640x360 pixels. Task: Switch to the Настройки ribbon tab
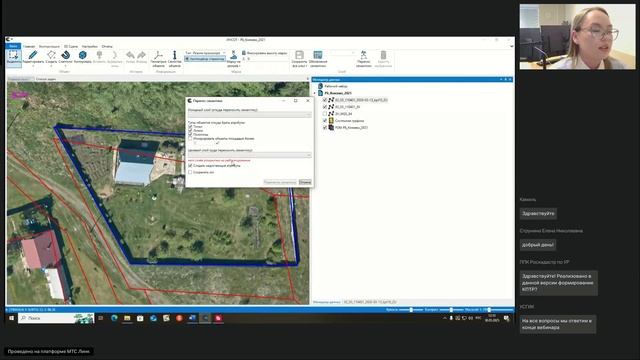tap(90, 46)
